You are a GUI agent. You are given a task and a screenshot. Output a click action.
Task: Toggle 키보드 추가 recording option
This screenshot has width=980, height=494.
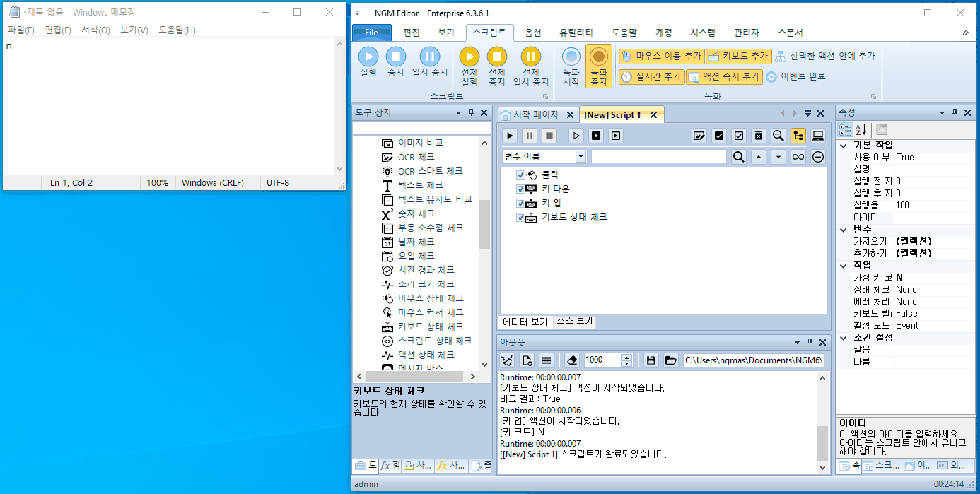pyautogui.click(x=737, y=56)
